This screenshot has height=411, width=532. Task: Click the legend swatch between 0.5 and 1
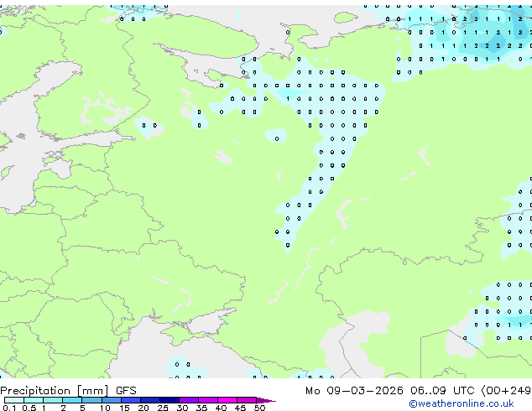(x=34, y=400)
